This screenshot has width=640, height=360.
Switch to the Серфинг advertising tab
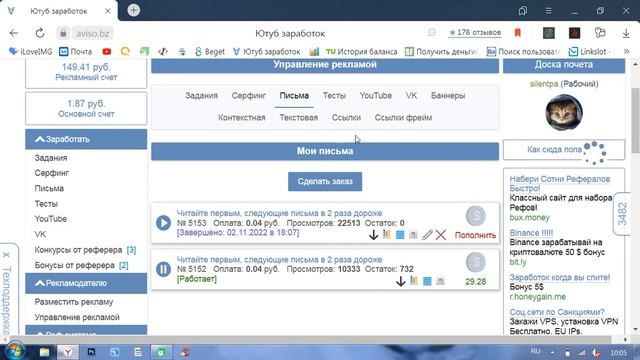coord(249,96)
